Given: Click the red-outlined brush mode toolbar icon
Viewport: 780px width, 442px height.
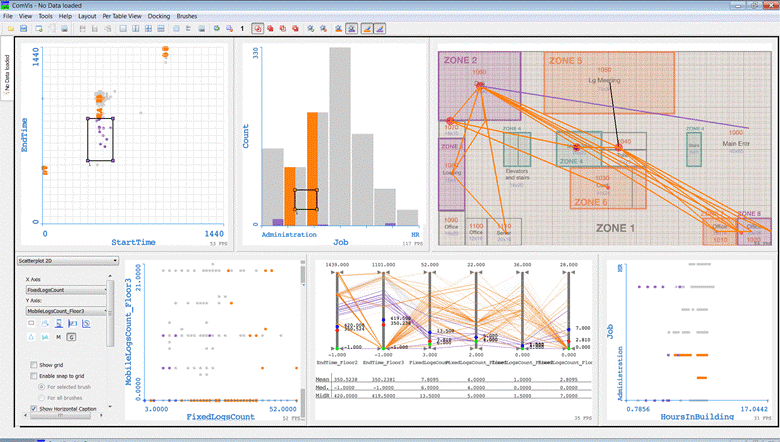Looking at the screenshot, I should tap(259, 29).
